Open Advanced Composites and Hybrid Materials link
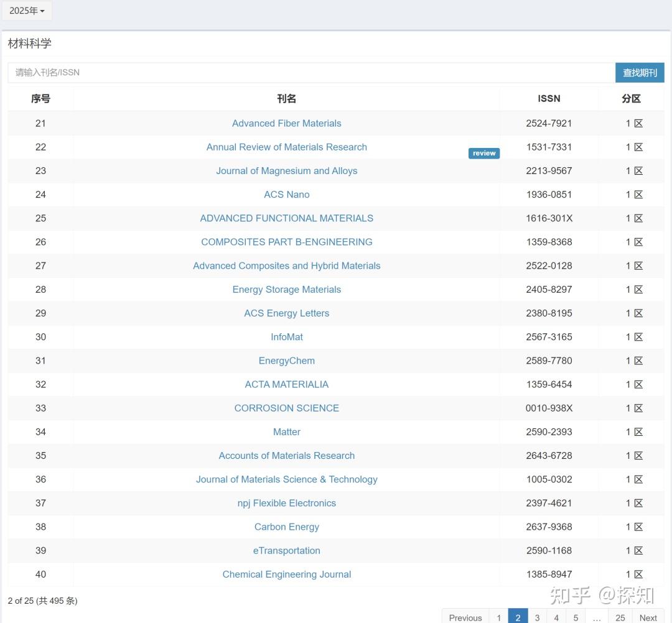672x623 pixels. 287,265
